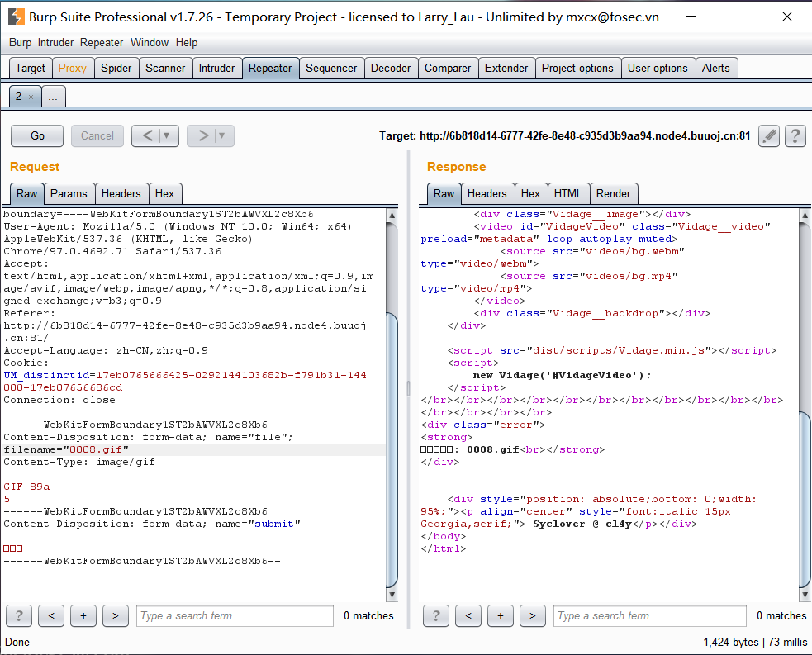Click the pencil edit target icon
Viewport: 812px width, 655px height.
(x=769, y=135)
